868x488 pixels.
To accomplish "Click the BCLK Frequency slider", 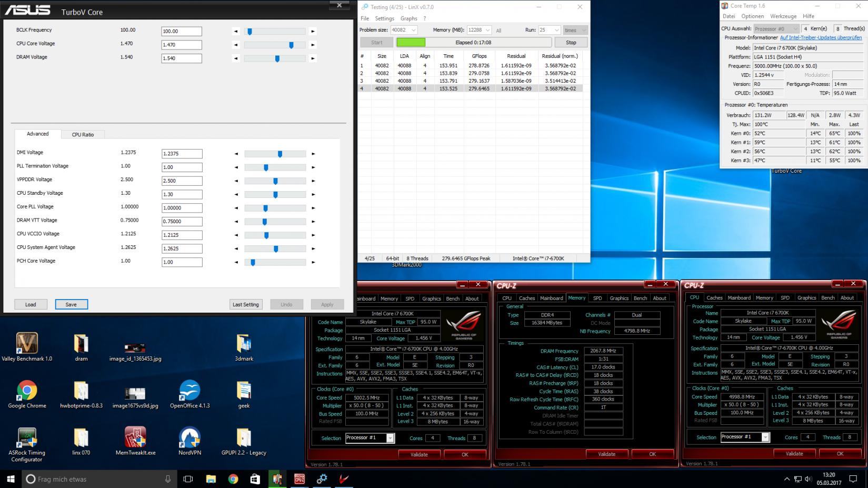I will [274, 31].
